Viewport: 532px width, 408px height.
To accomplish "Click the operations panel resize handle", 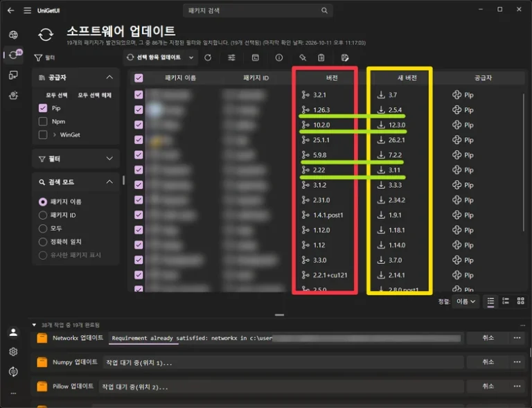I will pyautogui.click(x=279, y=314).
